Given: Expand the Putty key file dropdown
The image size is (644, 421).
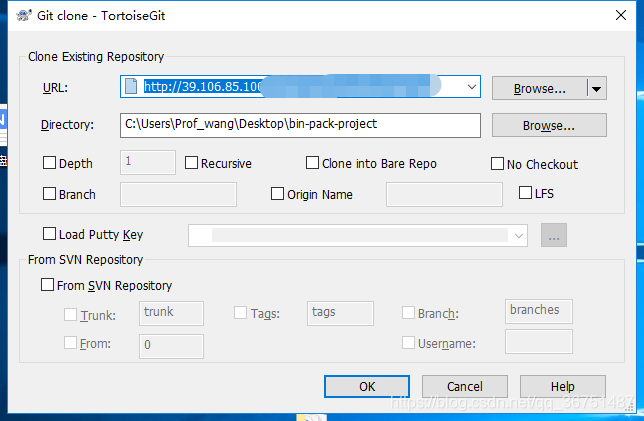Looking at the screenshot, I should (x=519, y=235).
